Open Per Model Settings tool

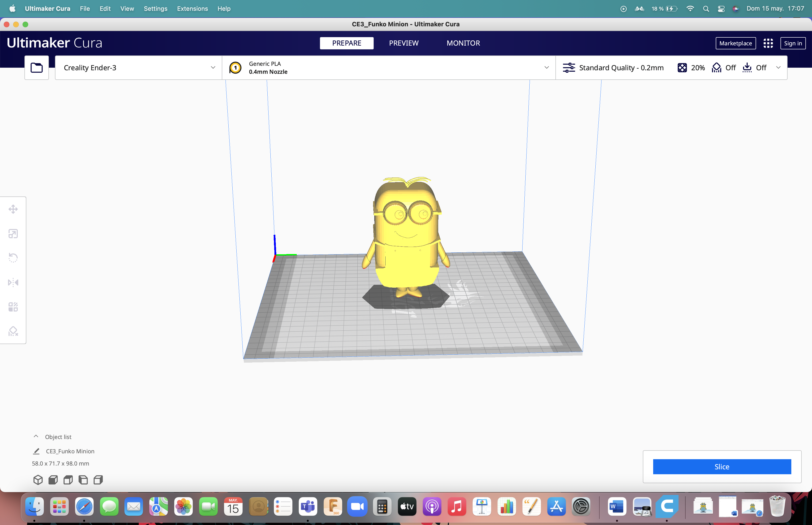(x=13, y=307)
